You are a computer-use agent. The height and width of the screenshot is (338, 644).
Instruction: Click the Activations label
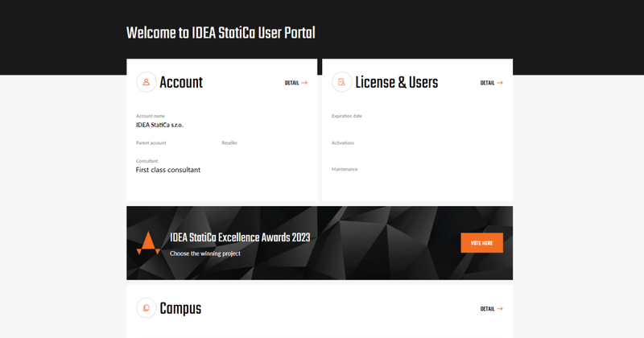click(343, 142)
